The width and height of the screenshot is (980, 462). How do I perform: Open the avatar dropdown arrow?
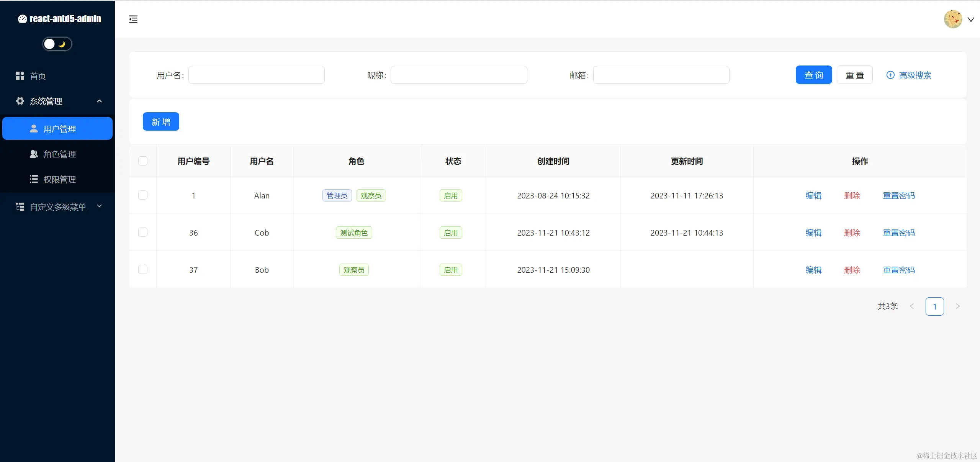coord(971,20)
